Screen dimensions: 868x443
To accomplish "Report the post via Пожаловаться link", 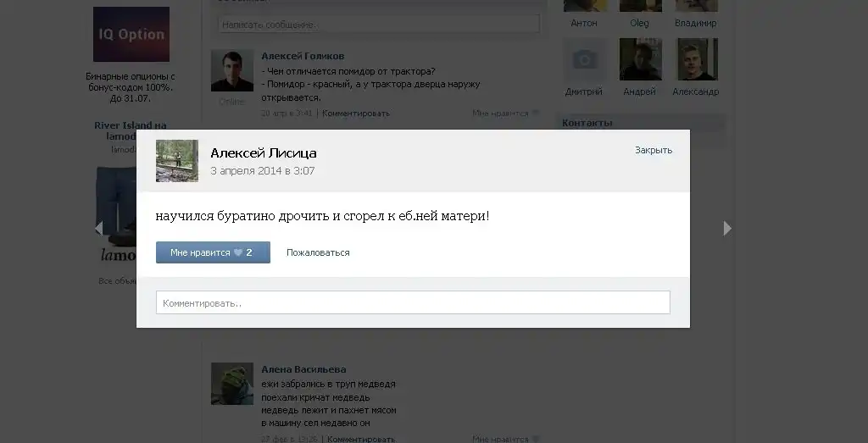I will pos(318,252).
